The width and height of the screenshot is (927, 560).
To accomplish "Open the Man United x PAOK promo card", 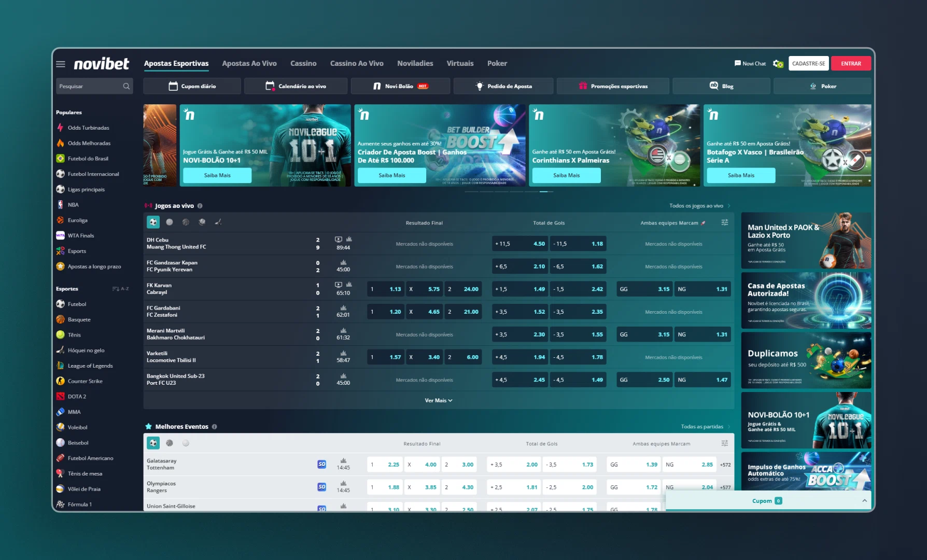I will (x=806, y=240).
